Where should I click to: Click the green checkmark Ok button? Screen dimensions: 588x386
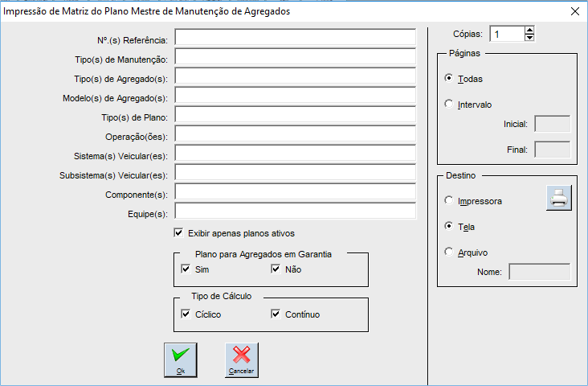point(181,359)
